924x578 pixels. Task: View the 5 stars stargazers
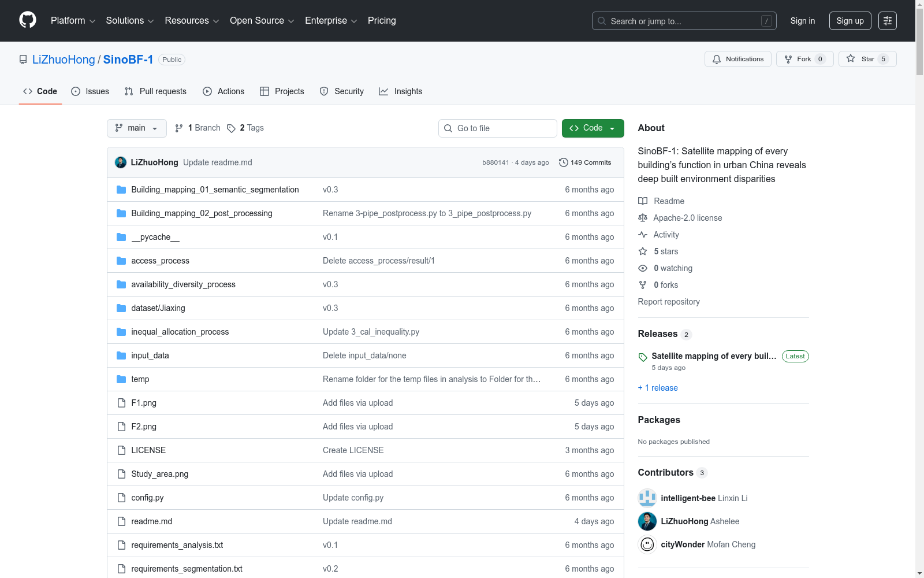(658, 251)
